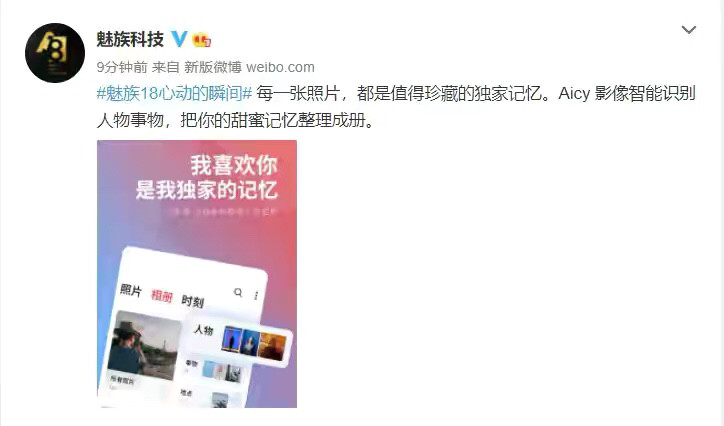Open the 魅族科技 profile avatar

point(55,53)
